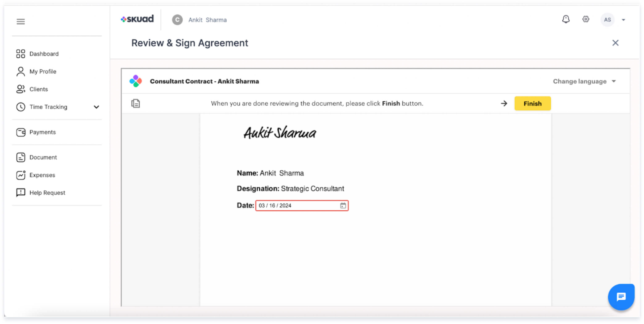Open the Change language dropdown
The width and height of the screenshot is (644, 324).
(x=584, y=81)
